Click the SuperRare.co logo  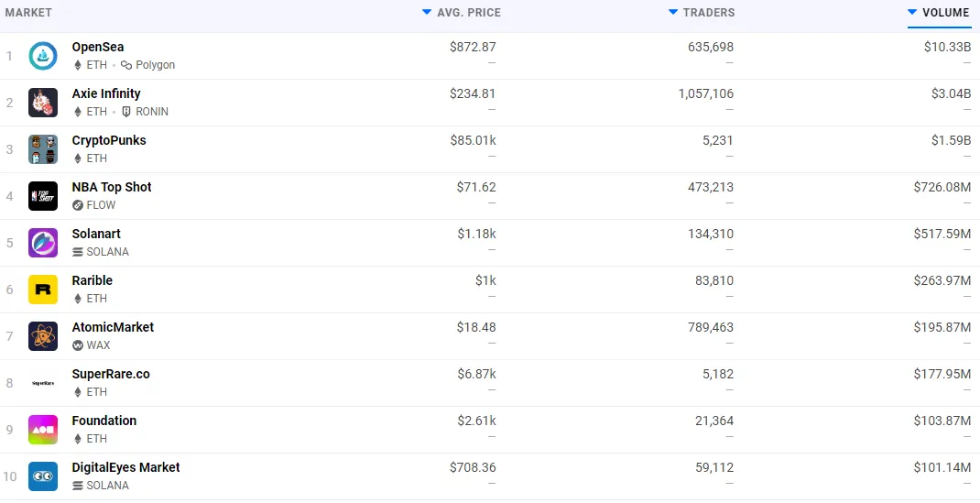tap(43, 383)
